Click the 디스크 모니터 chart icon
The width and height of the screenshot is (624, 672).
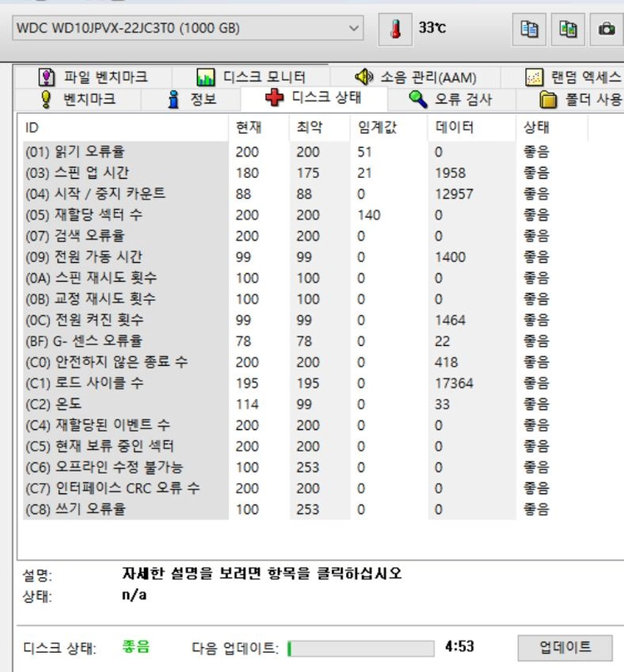tap(206, 77)
